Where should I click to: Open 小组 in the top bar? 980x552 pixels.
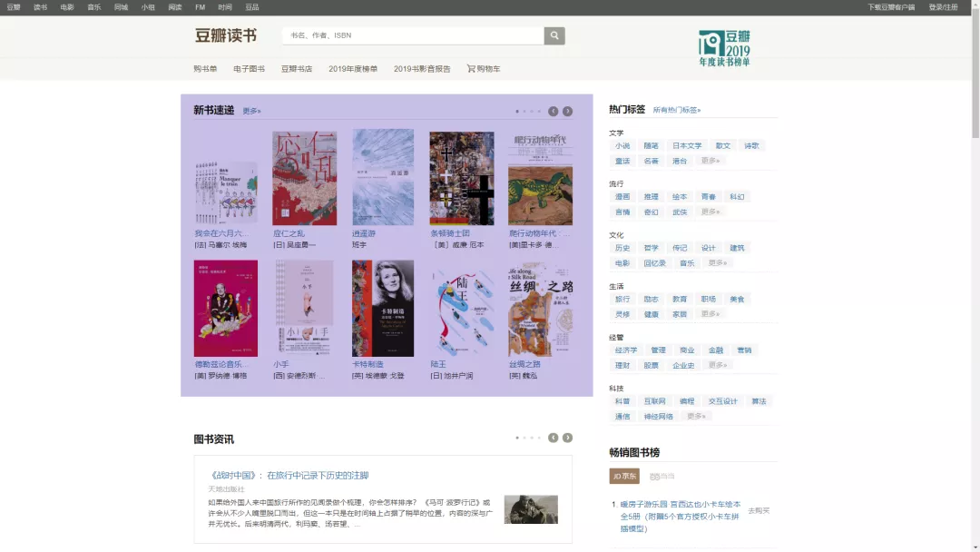tap(148, 7)
